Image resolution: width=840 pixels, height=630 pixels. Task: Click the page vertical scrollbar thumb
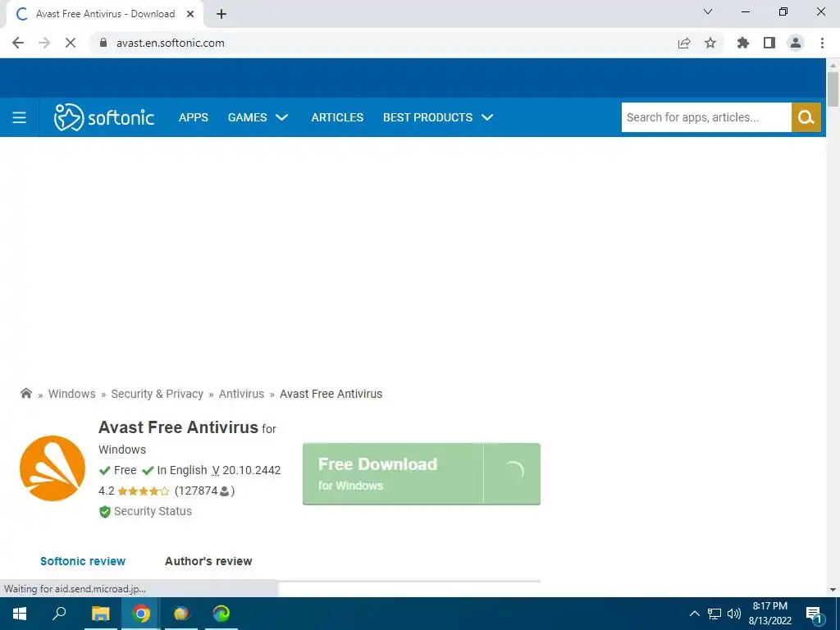[833, 89]
